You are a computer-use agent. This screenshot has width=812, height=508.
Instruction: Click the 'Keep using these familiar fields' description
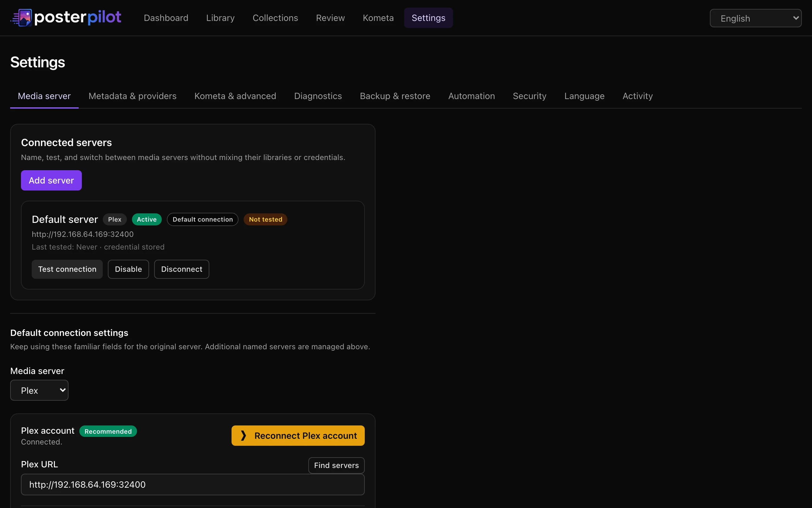190,346
